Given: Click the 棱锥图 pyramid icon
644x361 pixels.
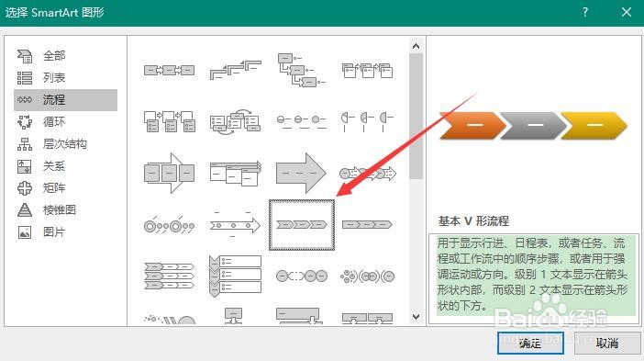Looking at the screenshot, I should point(24,210).
